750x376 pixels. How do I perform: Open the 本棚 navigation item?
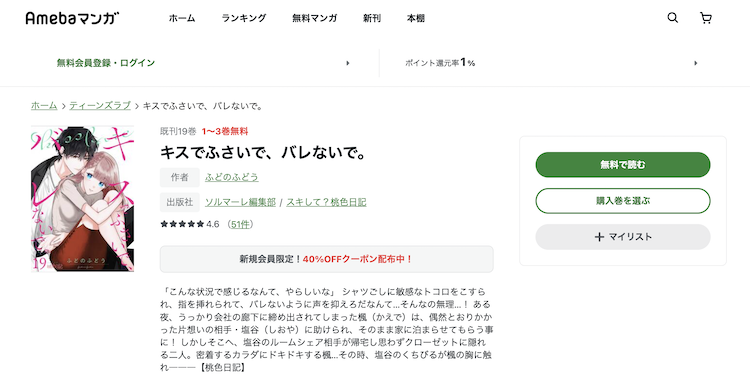click(x=416, y=18)
